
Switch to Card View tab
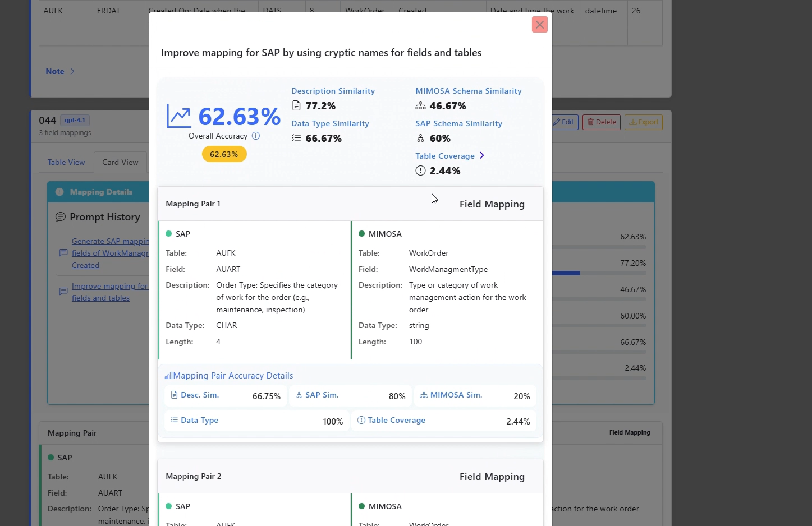point(120,162)
